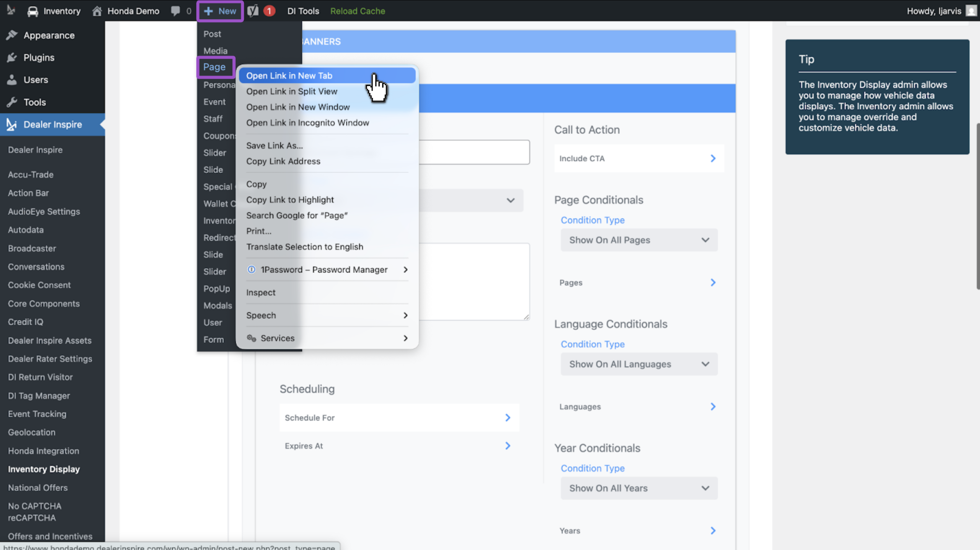Choose Open Link in New Window
The image size is (980, 550).
pyautogui.click(x=327, y=107)
